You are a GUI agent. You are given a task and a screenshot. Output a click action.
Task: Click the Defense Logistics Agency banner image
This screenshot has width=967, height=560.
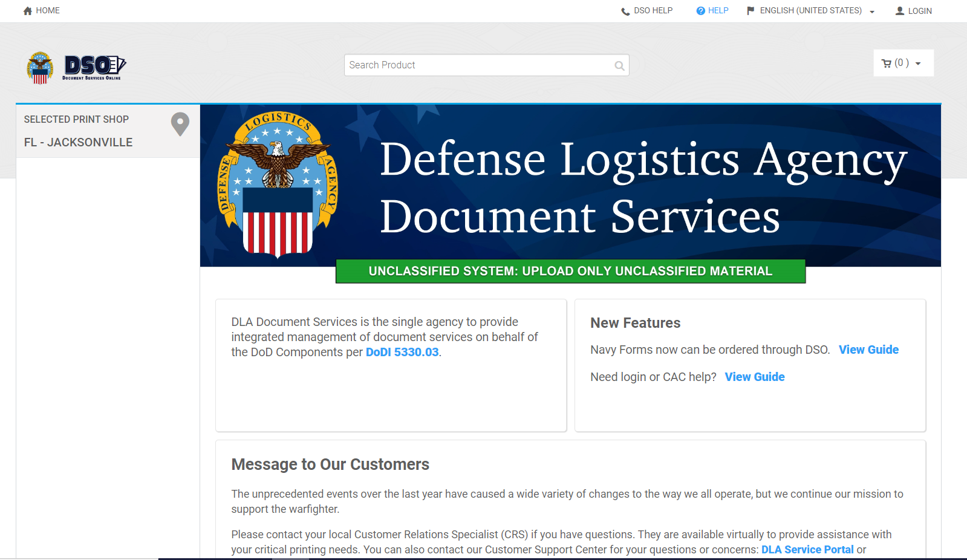coord(570,186)
